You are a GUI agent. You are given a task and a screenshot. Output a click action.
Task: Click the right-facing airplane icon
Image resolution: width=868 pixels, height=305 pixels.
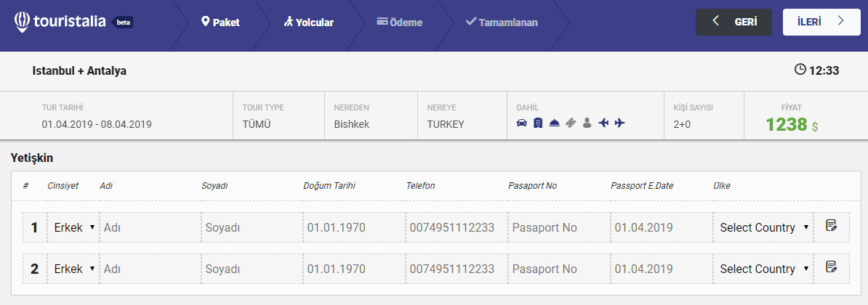[x=619, y=123]
